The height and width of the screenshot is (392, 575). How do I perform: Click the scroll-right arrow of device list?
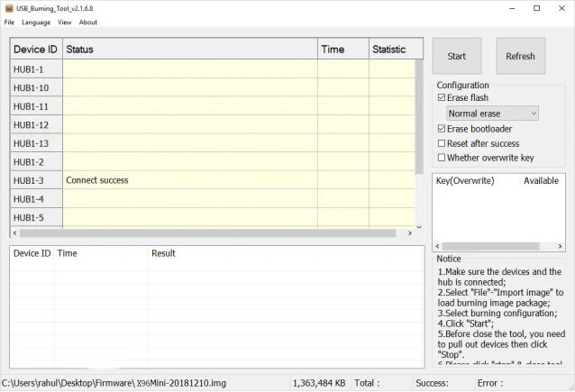(409, 232)
